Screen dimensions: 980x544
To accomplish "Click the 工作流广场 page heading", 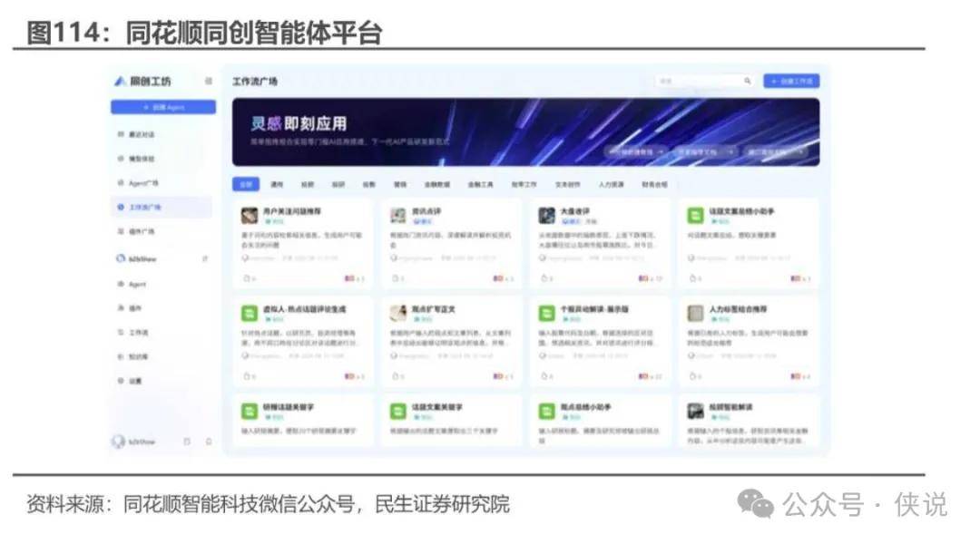I will (255, 82).
